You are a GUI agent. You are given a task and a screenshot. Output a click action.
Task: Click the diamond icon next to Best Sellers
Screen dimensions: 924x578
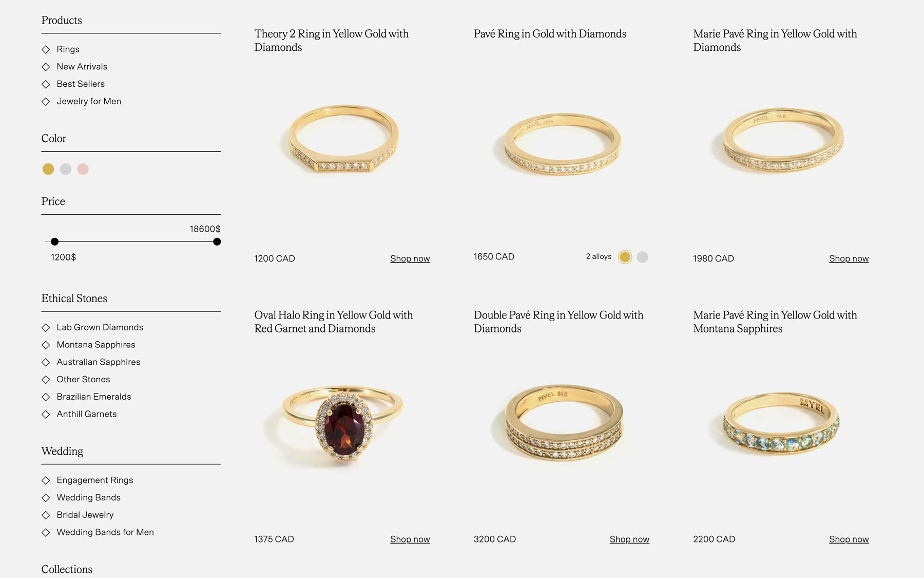[46, 84]
